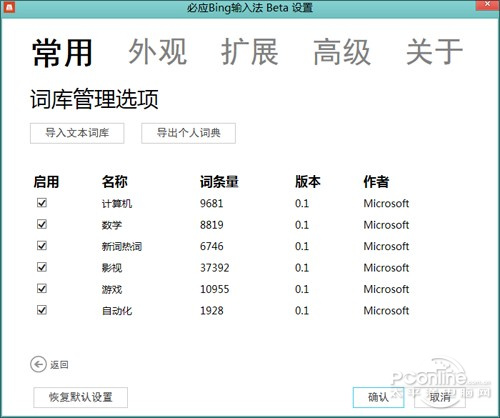Toggle the 数学 dictionary checkbox

[42, 224]
